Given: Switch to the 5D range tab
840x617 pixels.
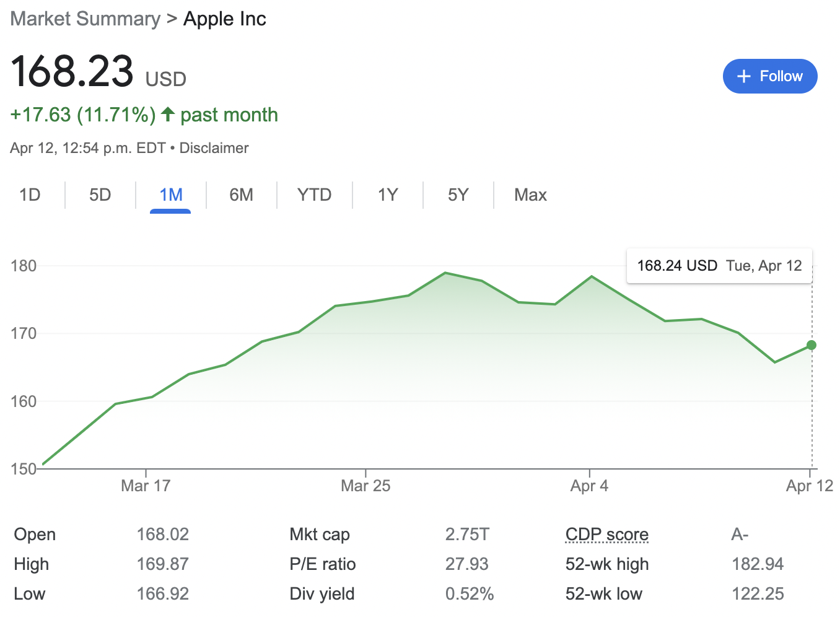Looking at the screenshot, I should coord(100,195).
